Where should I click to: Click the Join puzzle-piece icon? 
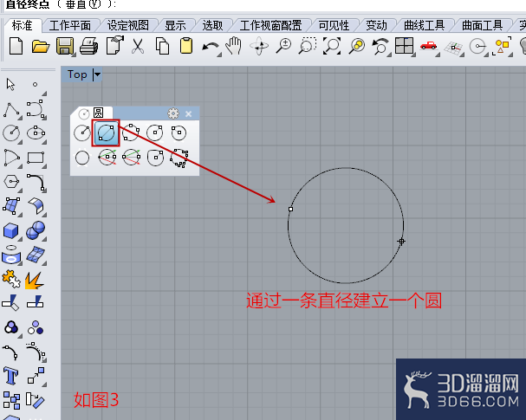point(11,279)
